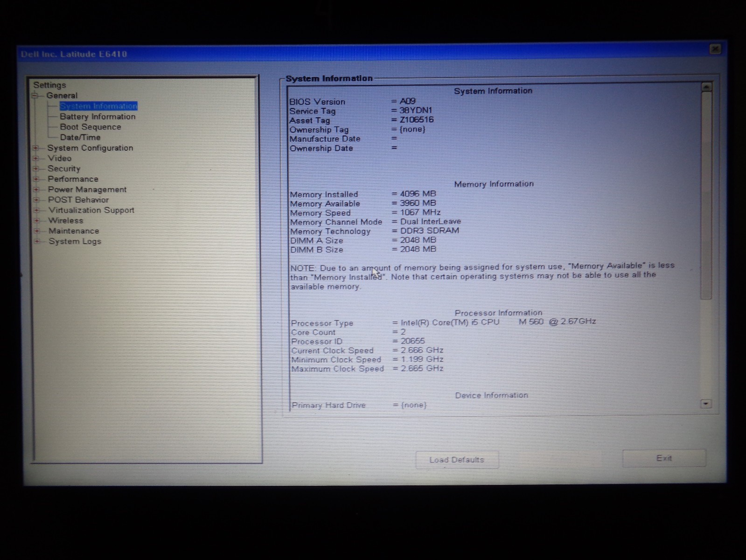Screen dimensions: 746x560
Task: Click the Dell Inc. Latitude E6410 title
Action: coord(74,54)
